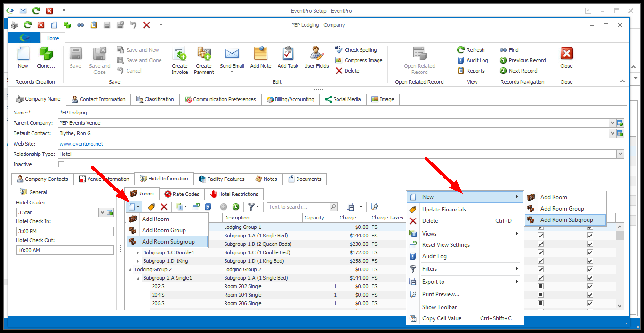Click the clipboard icon in quick access toolbar
The width and height of the screenshot is (644, 333).
94,25
